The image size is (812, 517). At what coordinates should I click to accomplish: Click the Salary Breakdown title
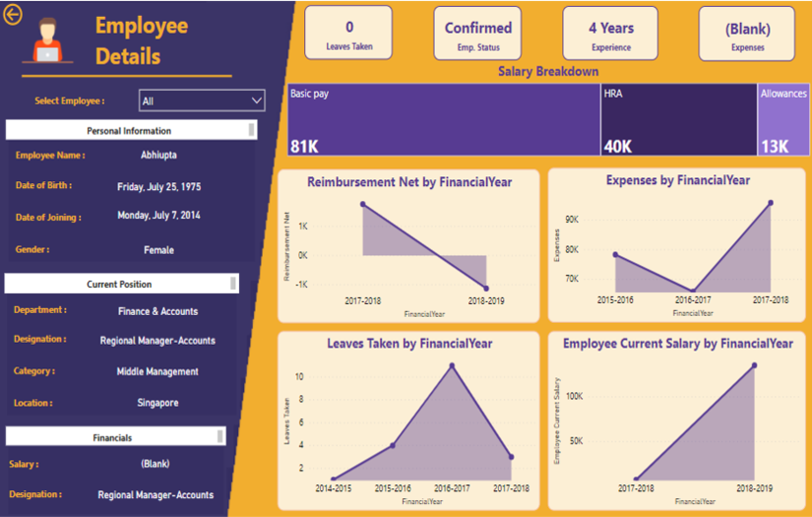coord(548,72)
